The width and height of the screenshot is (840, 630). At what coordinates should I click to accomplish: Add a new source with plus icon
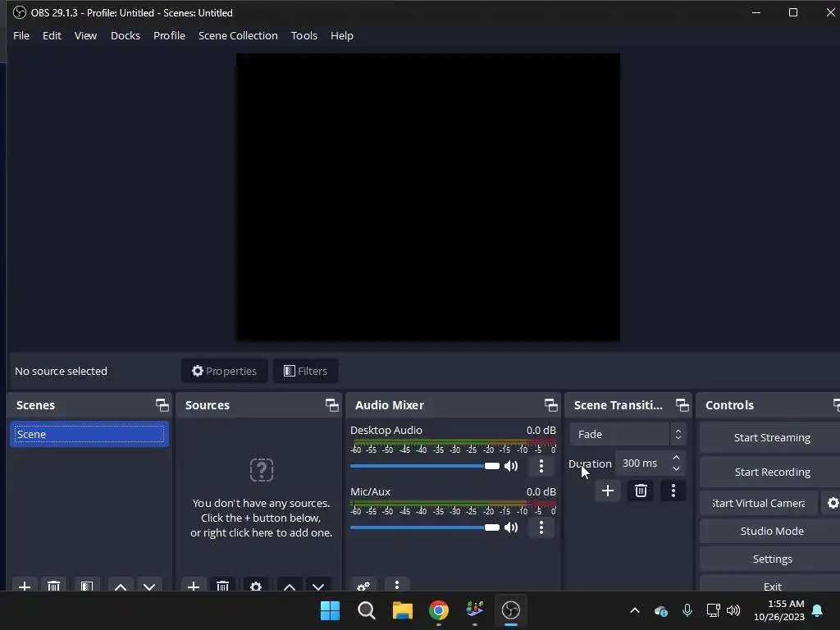tap(194, 586)
